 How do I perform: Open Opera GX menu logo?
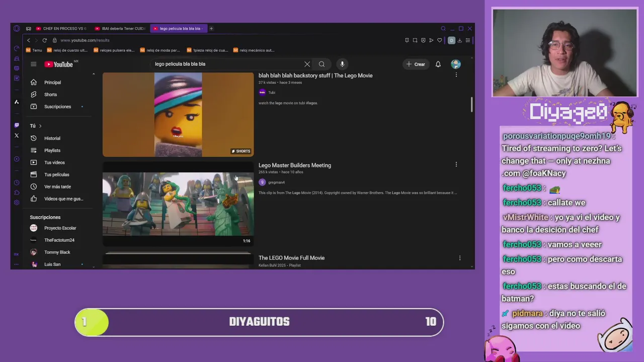(17, 29)
